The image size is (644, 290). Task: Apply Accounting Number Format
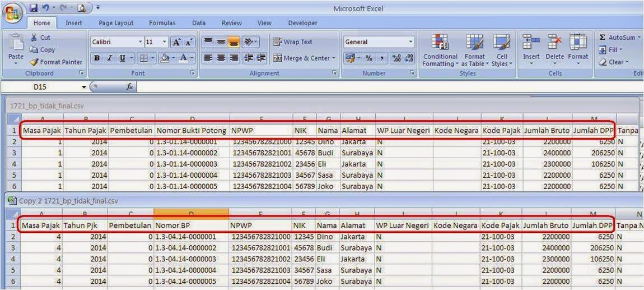(349, 58)
